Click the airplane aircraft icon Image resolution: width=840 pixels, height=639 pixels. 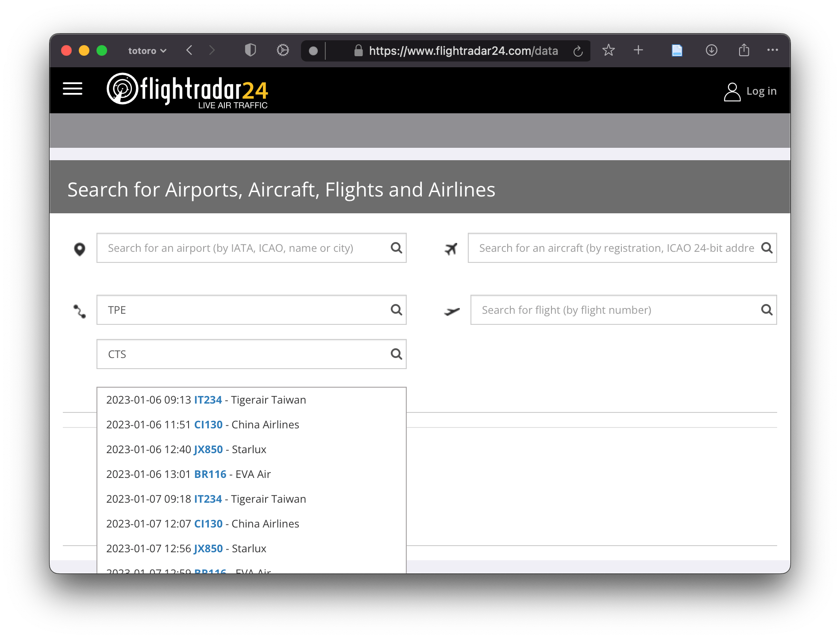tap(451, 249)
